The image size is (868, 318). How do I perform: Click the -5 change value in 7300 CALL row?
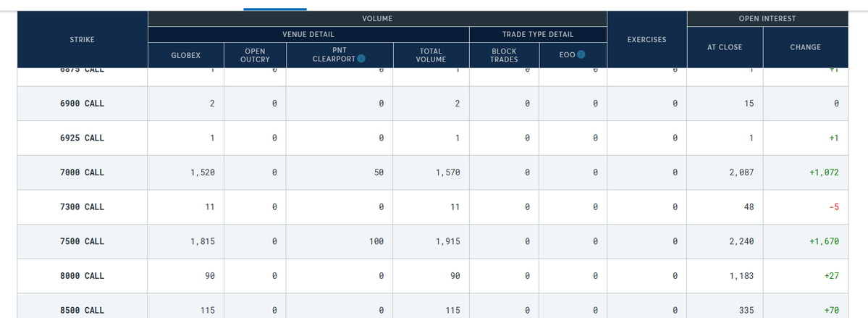pos(834,206)
